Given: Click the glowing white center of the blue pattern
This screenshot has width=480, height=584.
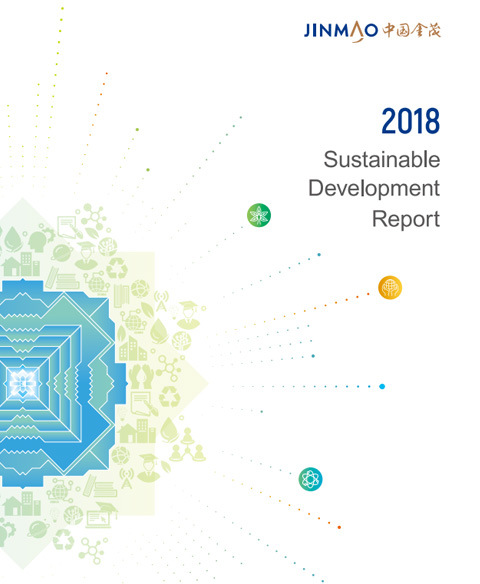Looking at the screenshot, I should point(23,383).
